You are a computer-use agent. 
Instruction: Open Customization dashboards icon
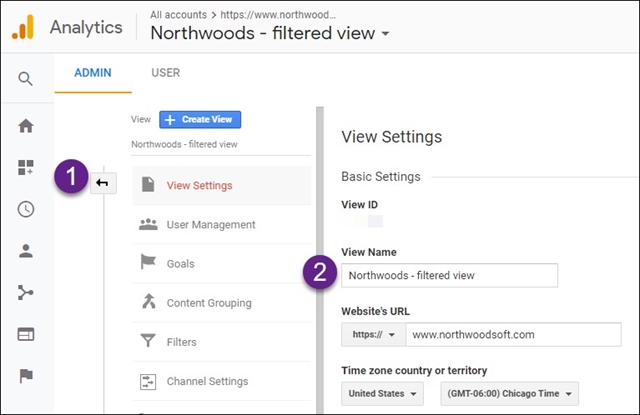click(x=26, y=167)
